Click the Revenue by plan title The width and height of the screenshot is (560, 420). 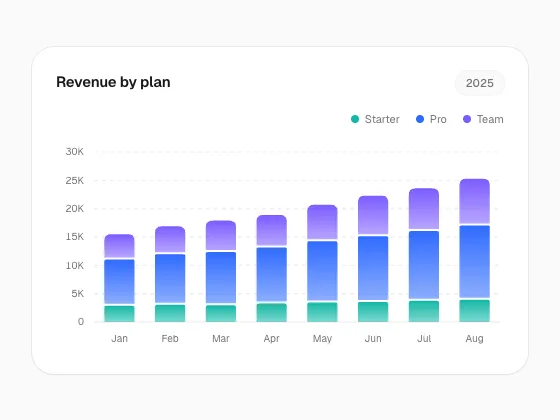click(x=113, y=82)
